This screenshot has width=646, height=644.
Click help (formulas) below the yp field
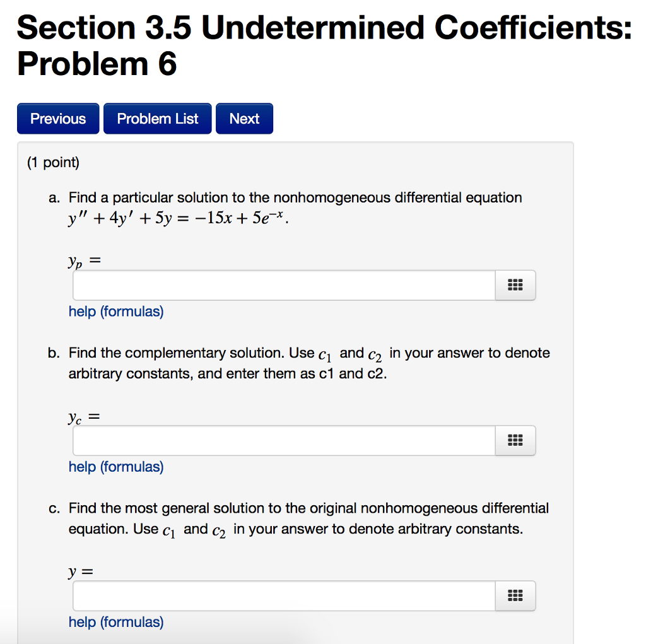[x=115, y=311]
